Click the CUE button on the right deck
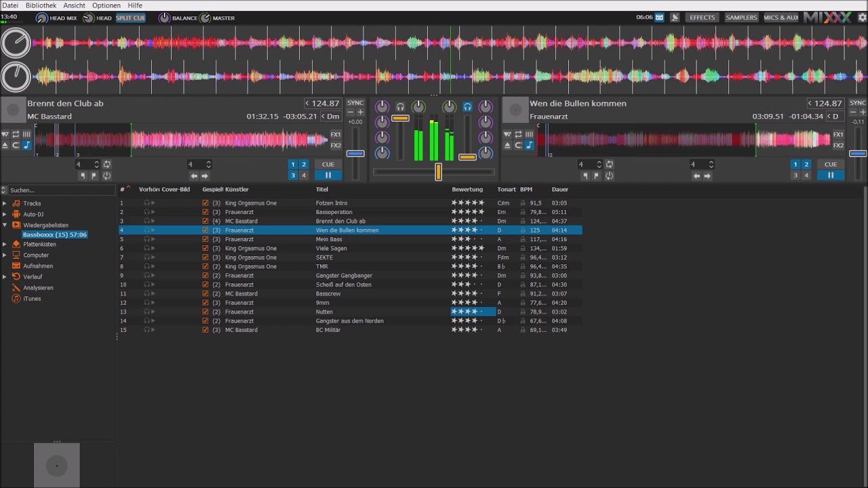Viewport: 868px width, 488px height. [831, 164]
